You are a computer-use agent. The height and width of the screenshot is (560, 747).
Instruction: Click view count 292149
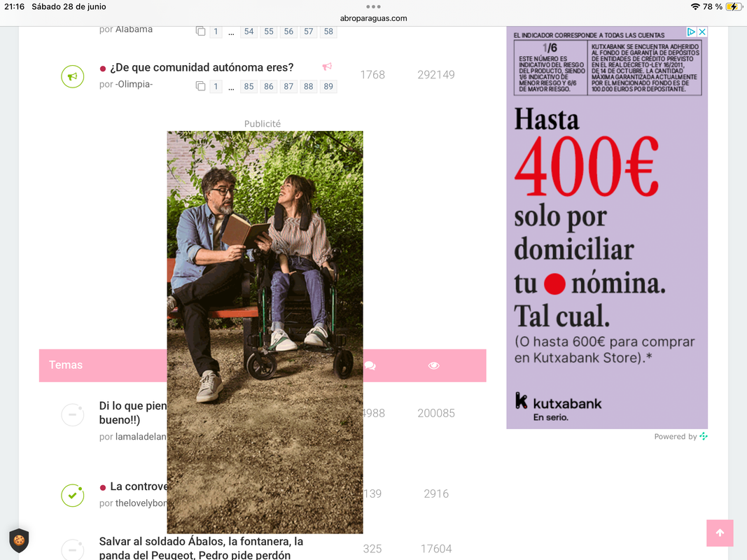click(x=436, y=75)
